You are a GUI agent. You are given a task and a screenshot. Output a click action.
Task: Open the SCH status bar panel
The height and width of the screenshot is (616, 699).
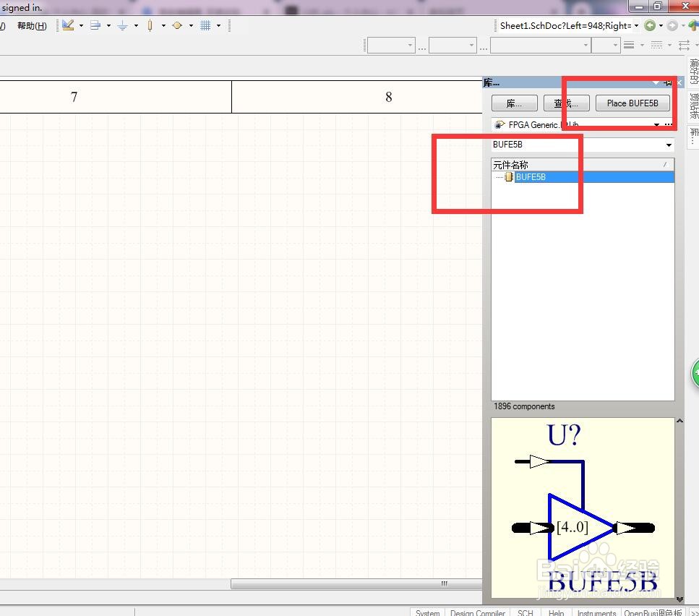(x=525, y=612)
